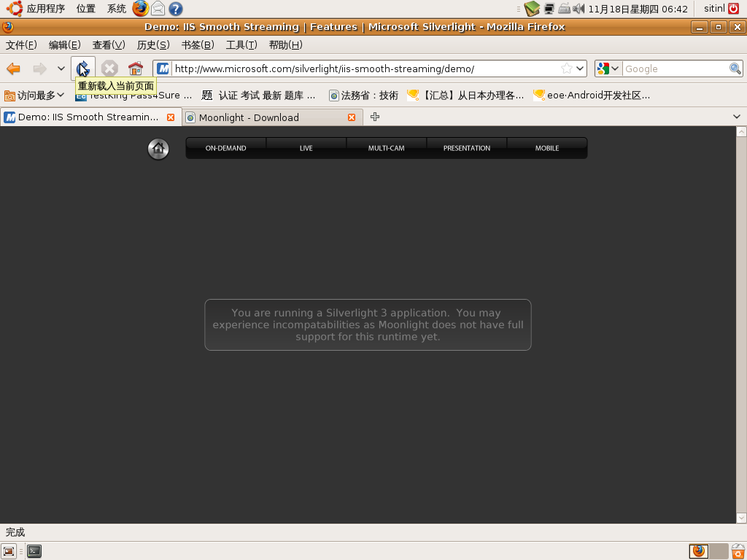Click the volume speaker tray icon

click(x=578, y=9)
